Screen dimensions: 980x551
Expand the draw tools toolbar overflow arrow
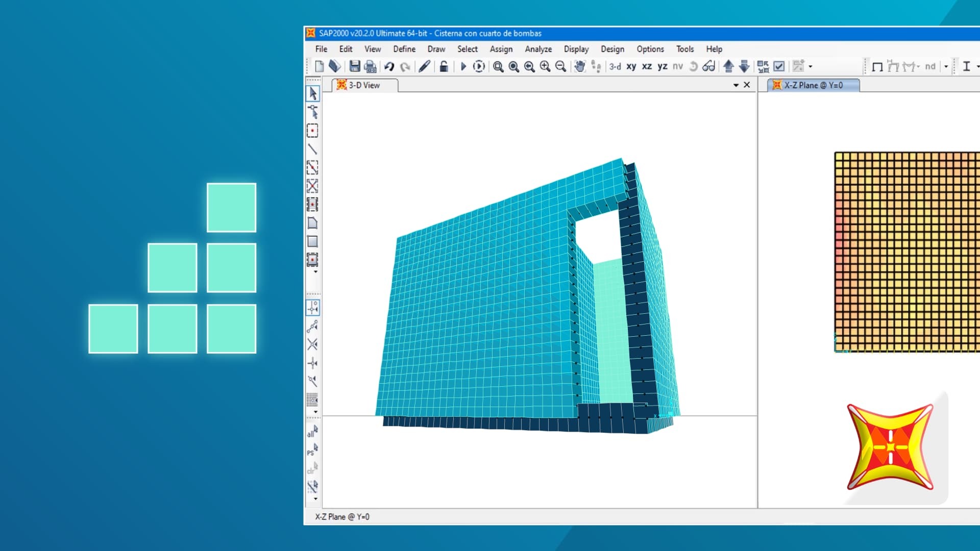(315, 272)
